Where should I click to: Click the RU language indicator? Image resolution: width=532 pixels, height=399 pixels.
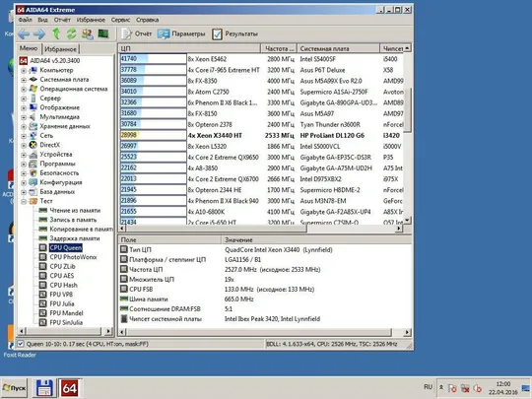click(429, 387)
